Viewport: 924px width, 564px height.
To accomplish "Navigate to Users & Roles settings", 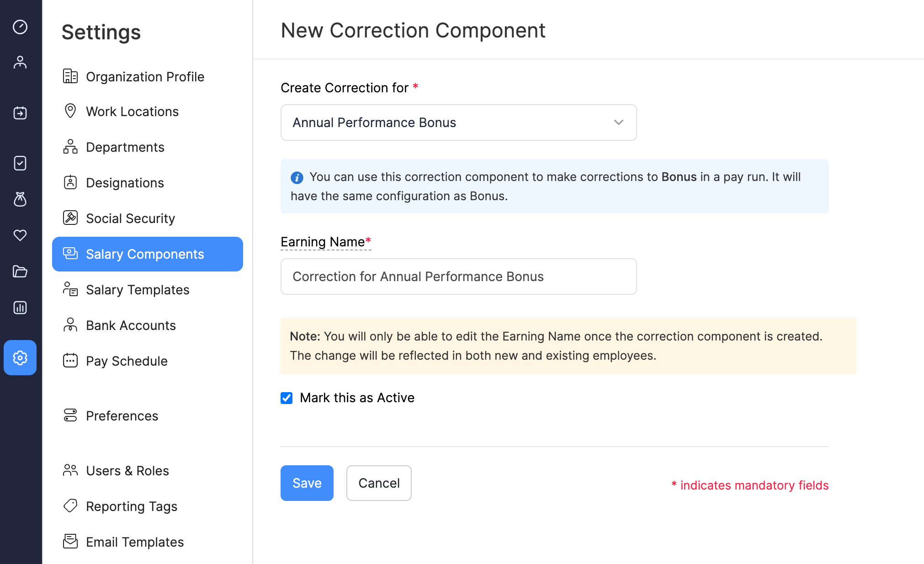I will (x=127, y=470).
